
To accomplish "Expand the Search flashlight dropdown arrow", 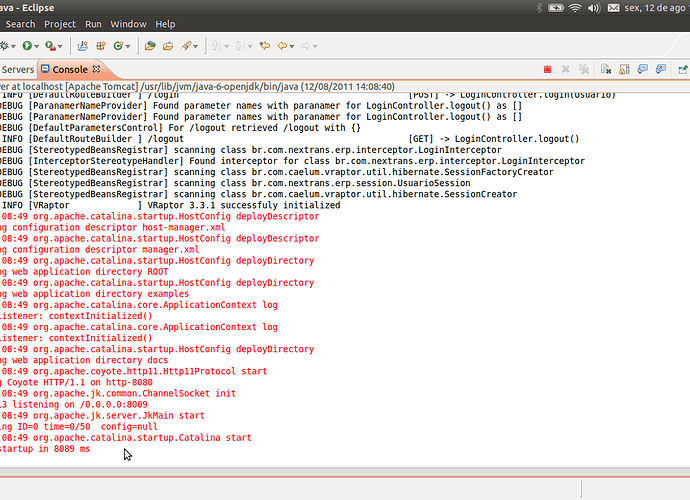I will (195, 46).
